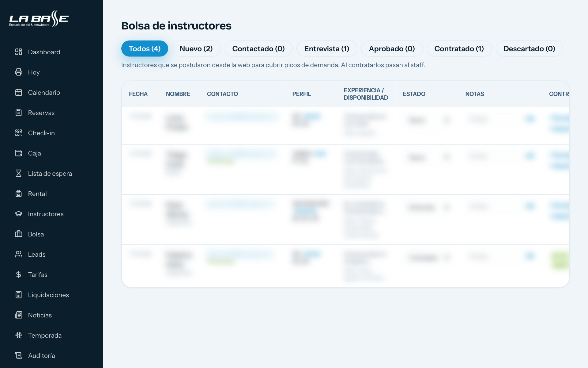Click the Bolsa briefcase icon
Image resolution: width=588 pixels, height=368 pixels.
[19, 234]
